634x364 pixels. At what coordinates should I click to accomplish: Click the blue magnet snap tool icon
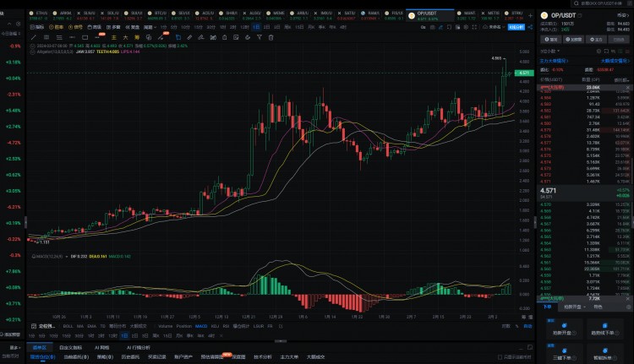tap(178, 37)
